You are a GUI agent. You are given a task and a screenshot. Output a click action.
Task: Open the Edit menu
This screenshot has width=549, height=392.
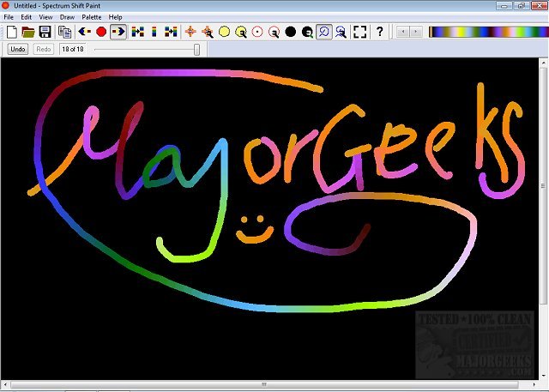coord(27,17)
